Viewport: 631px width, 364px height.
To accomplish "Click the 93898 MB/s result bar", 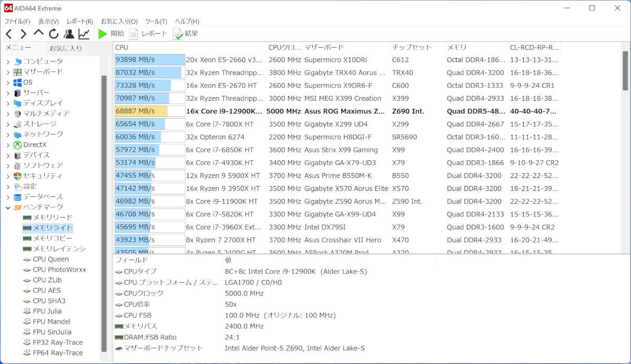I will (150, 60).
